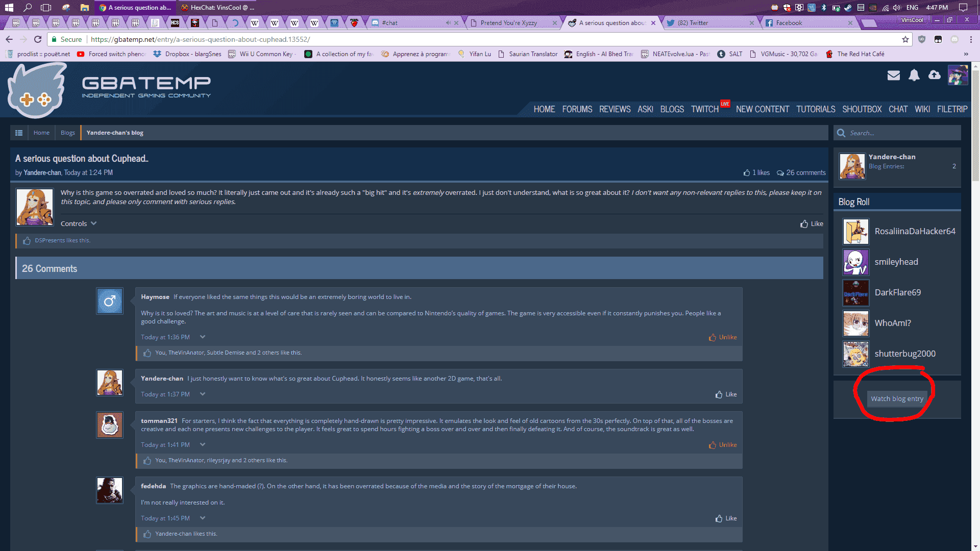Image resolution: width=980 pixels, height=551 pixels.
Task: Switch to Pretend You're Xyzzy tab
Action: (x=513, y=23)
